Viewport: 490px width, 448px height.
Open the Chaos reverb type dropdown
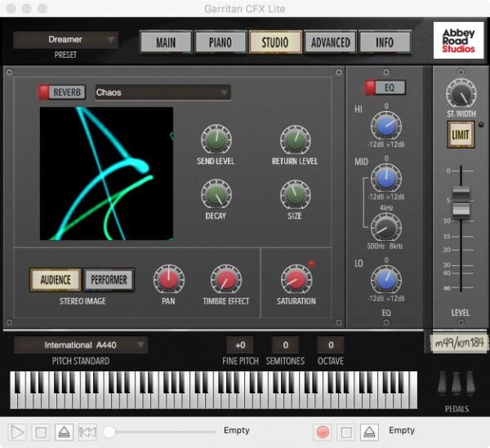(163, 92)
